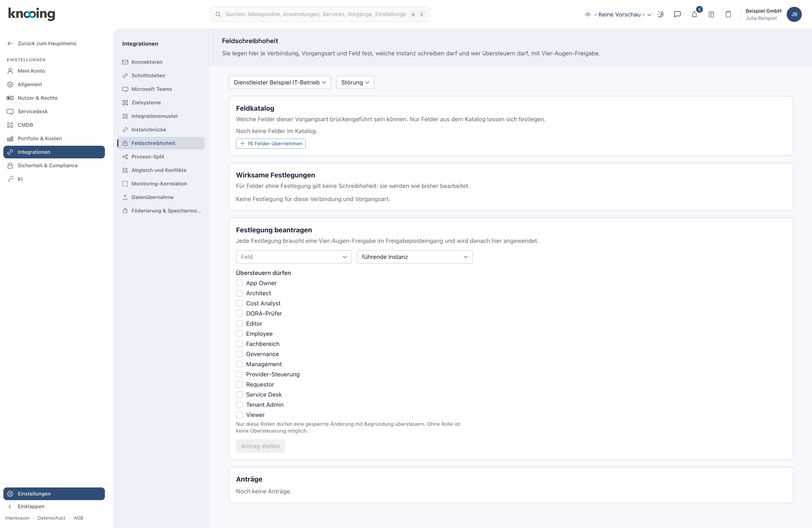Open the Datenschutz footer link
This screenshot has height=528, width=812.
coord(52,518)
